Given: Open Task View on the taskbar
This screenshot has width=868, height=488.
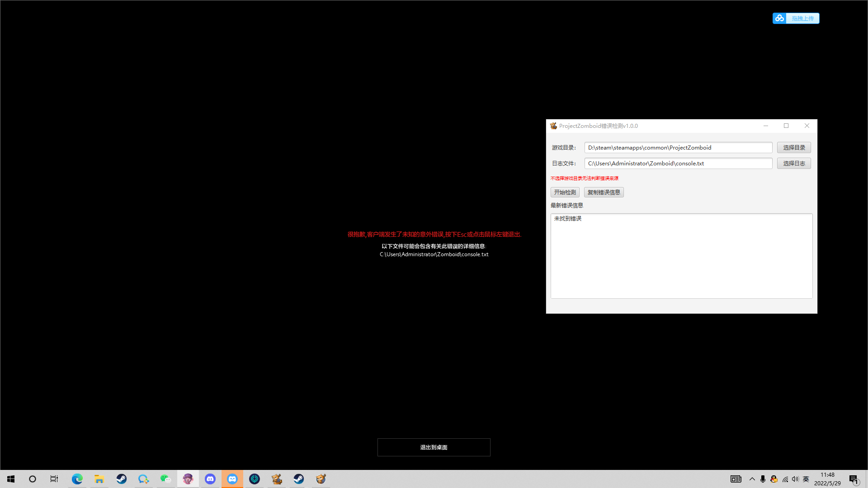Looking at the screenshot, I should (54, 479).
